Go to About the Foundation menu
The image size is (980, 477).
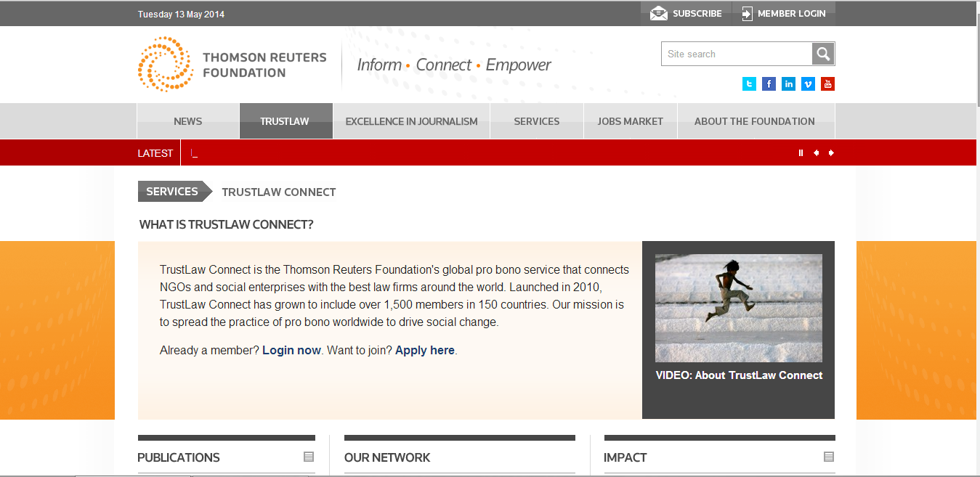[754, 121]
